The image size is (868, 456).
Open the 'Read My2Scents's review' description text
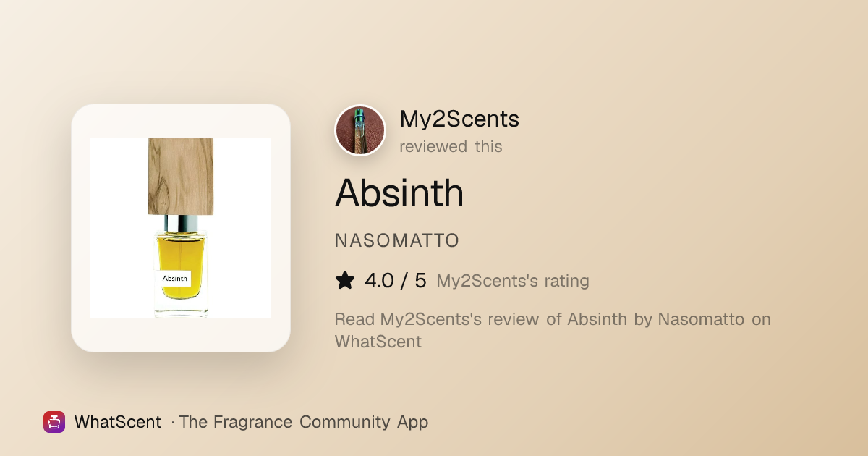553,330
